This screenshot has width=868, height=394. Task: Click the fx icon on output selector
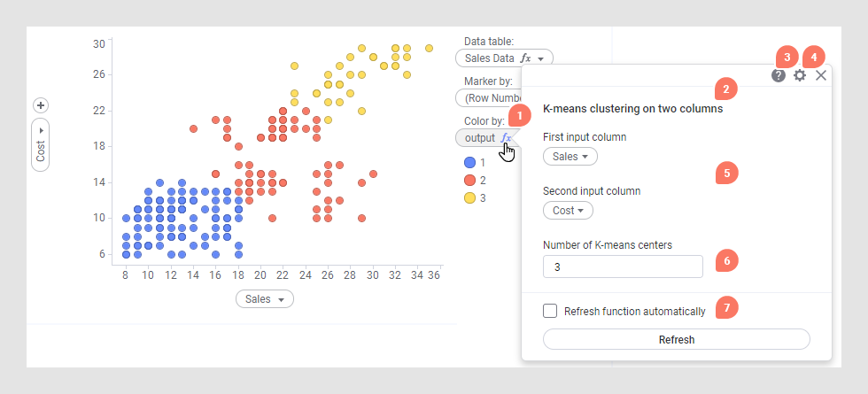506,138
